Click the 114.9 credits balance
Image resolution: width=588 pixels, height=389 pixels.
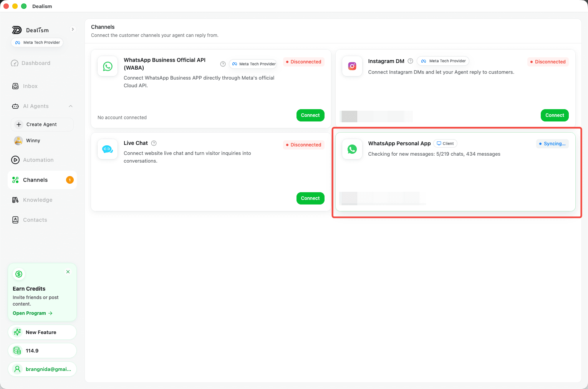(42, 351)
